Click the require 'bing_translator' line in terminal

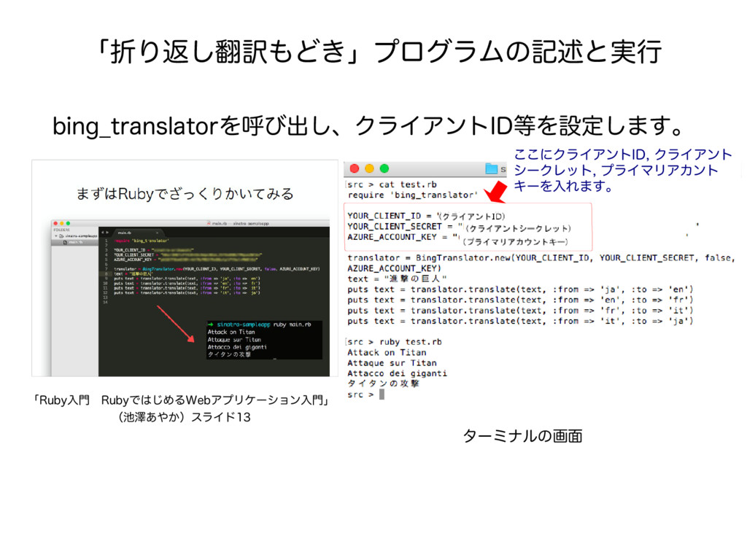(413, 195)
